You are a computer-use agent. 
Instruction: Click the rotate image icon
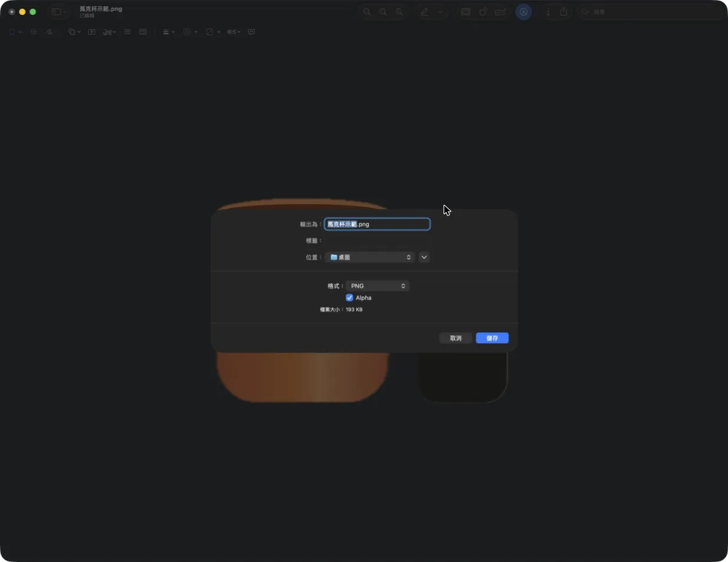tap(483, 12)
